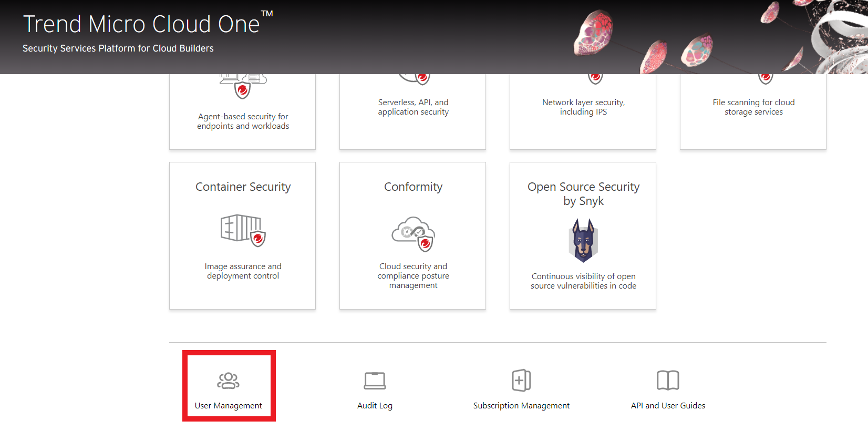This screenshot has width=868, height=431.
Task: Click the Conformity cloud shield icon
Action: pyautogui.click(x=413, y=234)
